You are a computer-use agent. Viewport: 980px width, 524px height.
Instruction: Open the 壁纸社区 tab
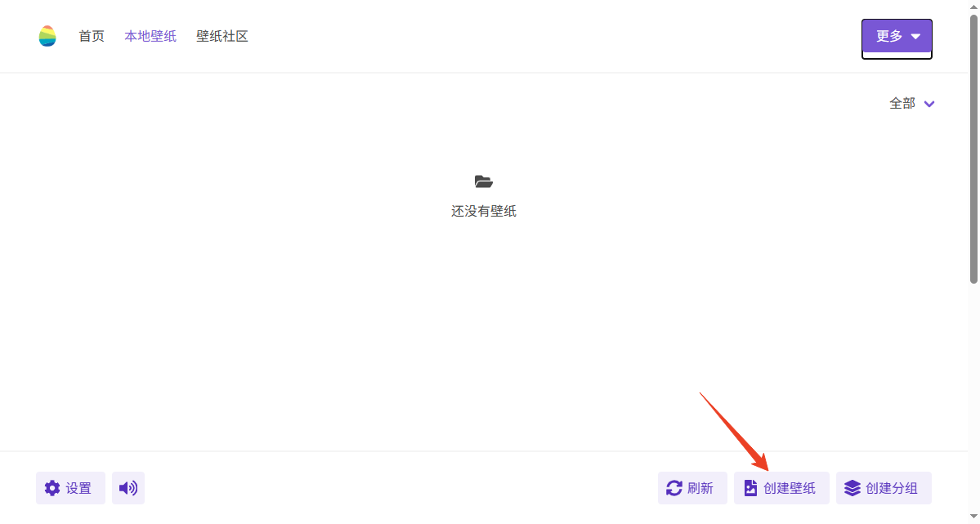pos(222,36)
